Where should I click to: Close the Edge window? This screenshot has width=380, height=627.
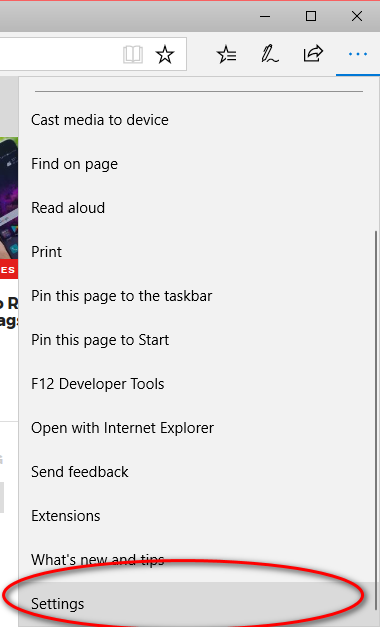(x=357, y=16)
